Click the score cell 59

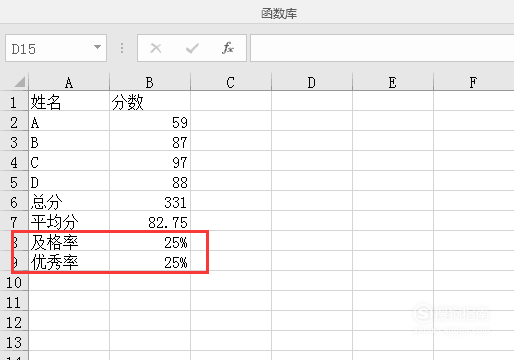pyautogui.click(x=150, y=121)
